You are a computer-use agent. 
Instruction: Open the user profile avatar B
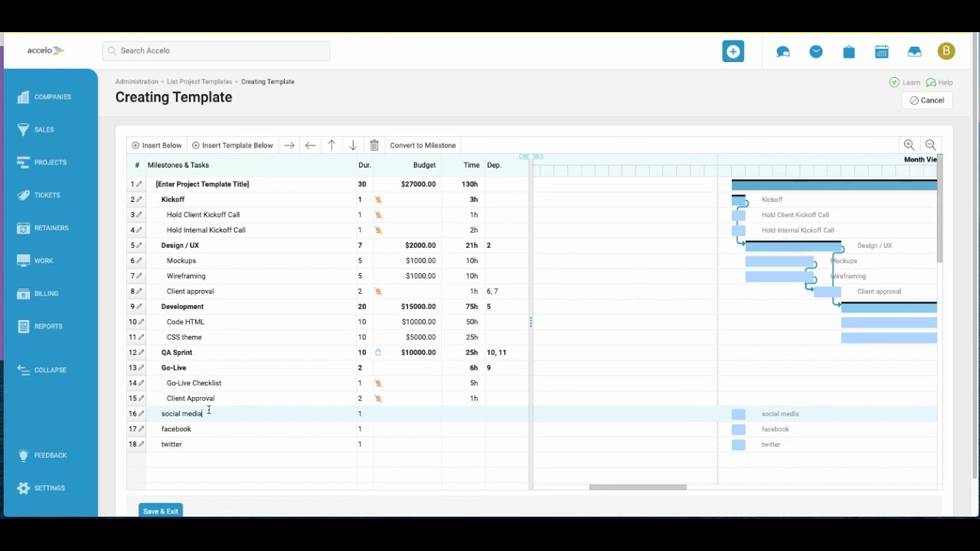click(946, 51)
